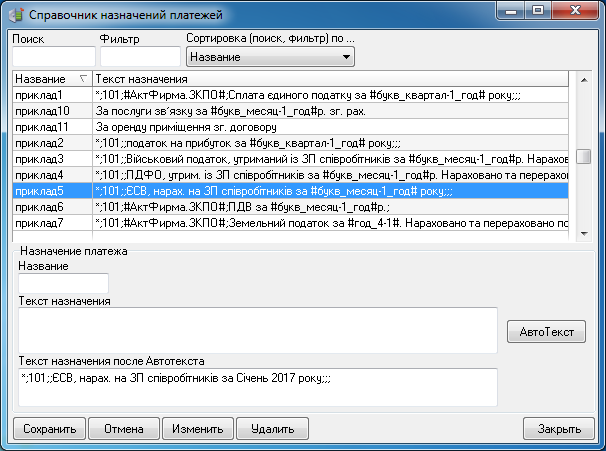Viewport: 606px width, 451px height.
Task: Click the Поиск search input field
Action: (x=52, y=58)
